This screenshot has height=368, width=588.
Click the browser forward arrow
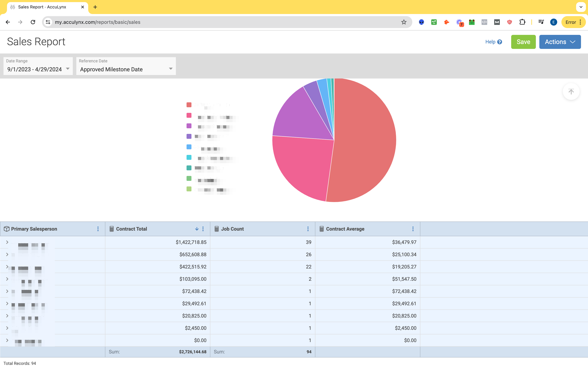tap(20, 22)
